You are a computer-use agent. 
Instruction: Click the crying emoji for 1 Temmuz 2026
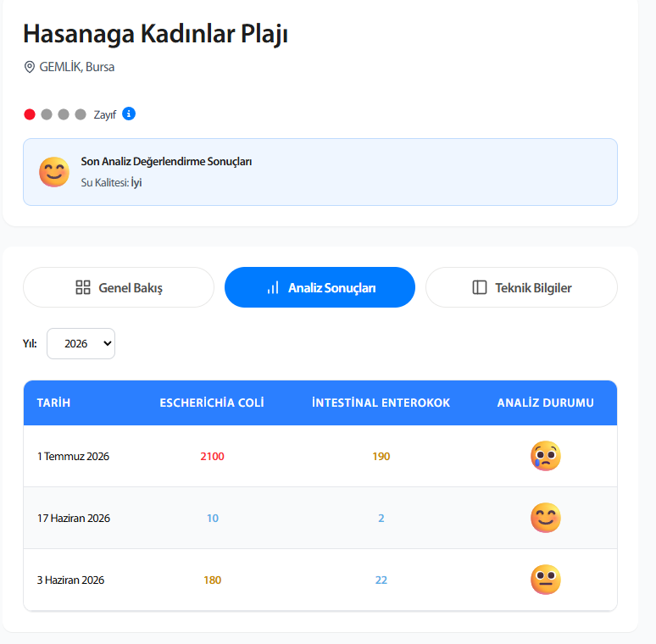tap(546, 456)
